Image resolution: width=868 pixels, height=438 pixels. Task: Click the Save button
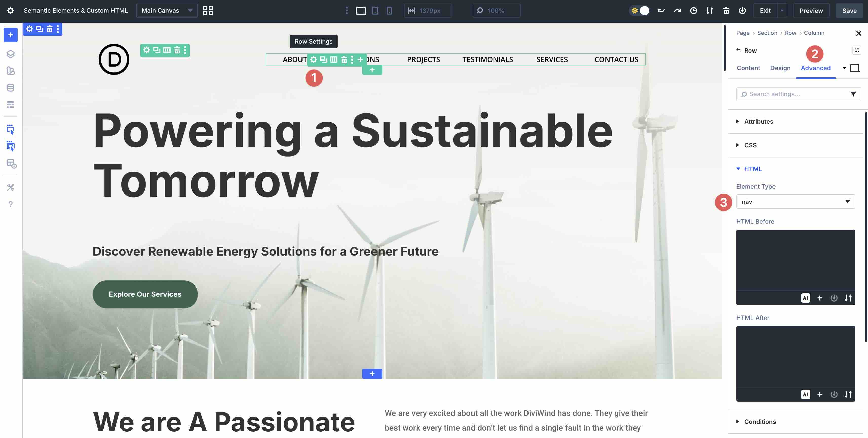849,10
